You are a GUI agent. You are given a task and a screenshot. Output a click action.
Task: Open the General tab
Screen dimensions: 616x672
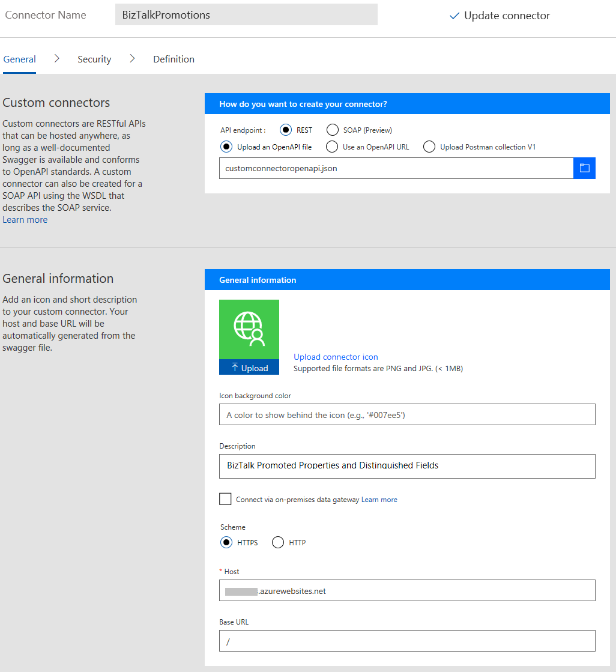tap(19, 59)
